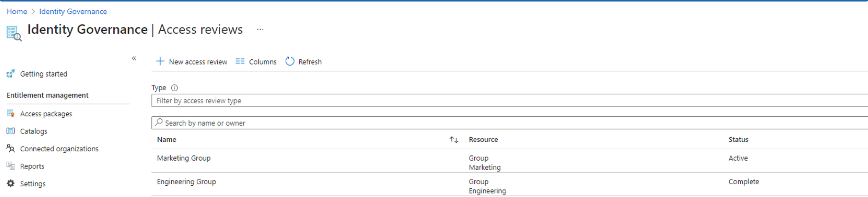Open the Filter by access review type dropdown
Image resolution: width=868 pixels, height=197 pixels.
pyautogui.click(x=505, y=101)
